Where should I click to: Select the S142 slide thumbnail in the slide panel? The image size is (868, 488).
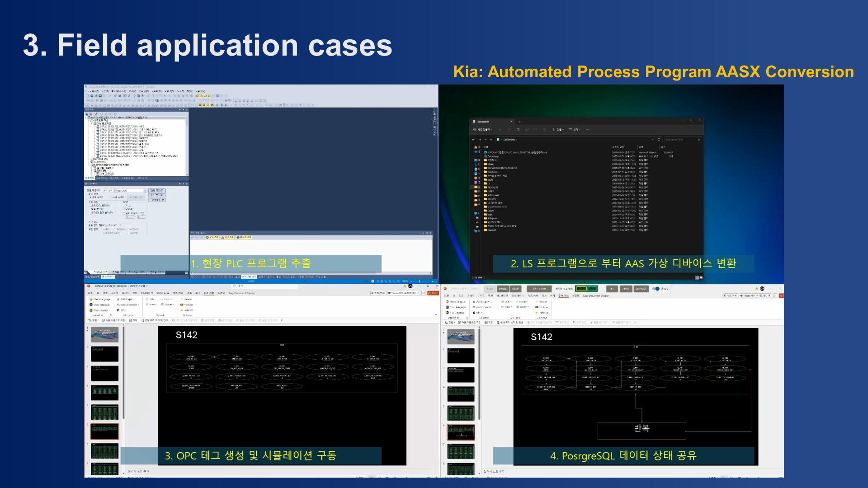(x=104, y=432)
